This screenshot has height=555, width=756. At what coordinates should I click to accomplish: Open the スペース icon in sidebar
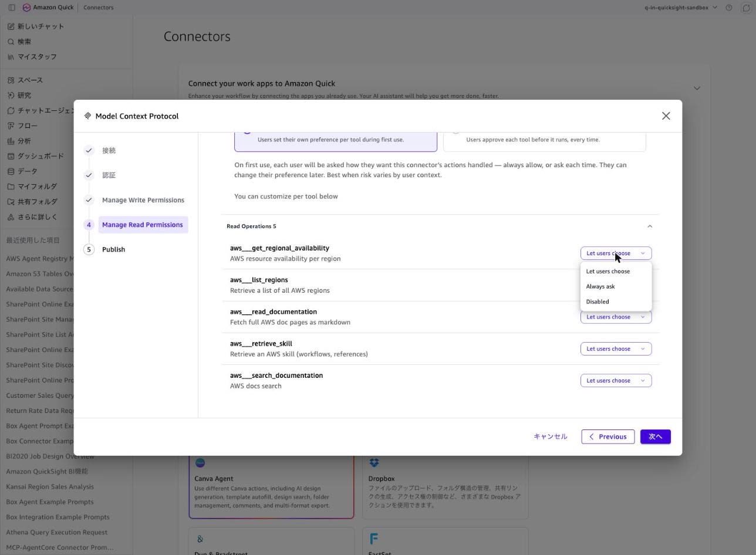pos(11,80)
